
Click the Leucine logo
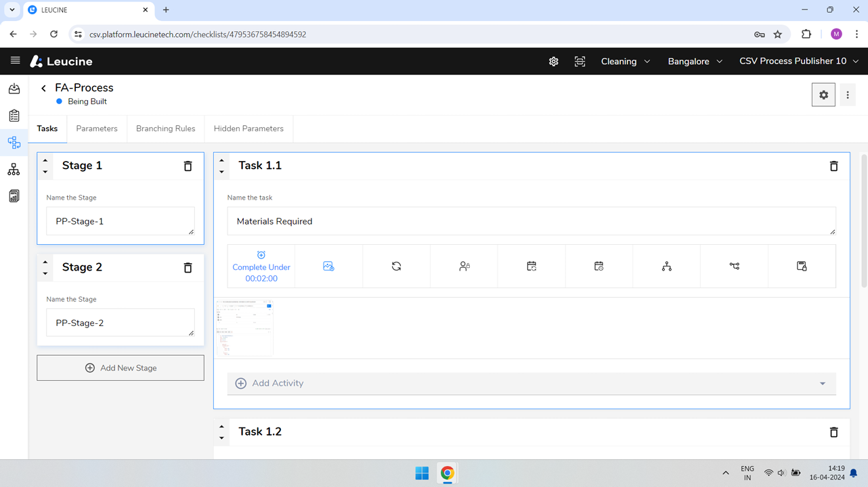click(61, 62)
